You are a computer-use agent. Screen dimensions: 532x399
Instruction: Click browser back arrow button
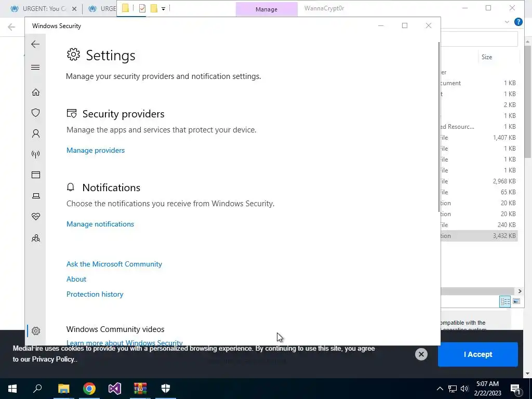tap(11, 27)
